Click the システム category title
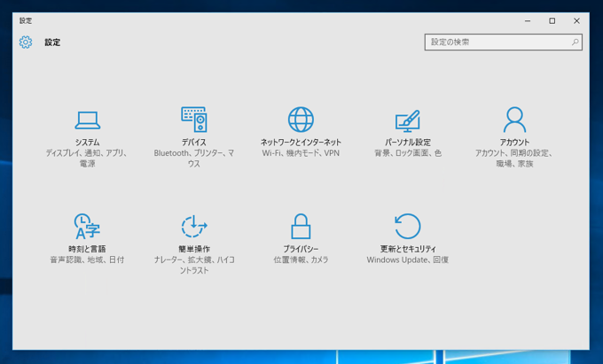603x364 pixels. tap(87, 142)
